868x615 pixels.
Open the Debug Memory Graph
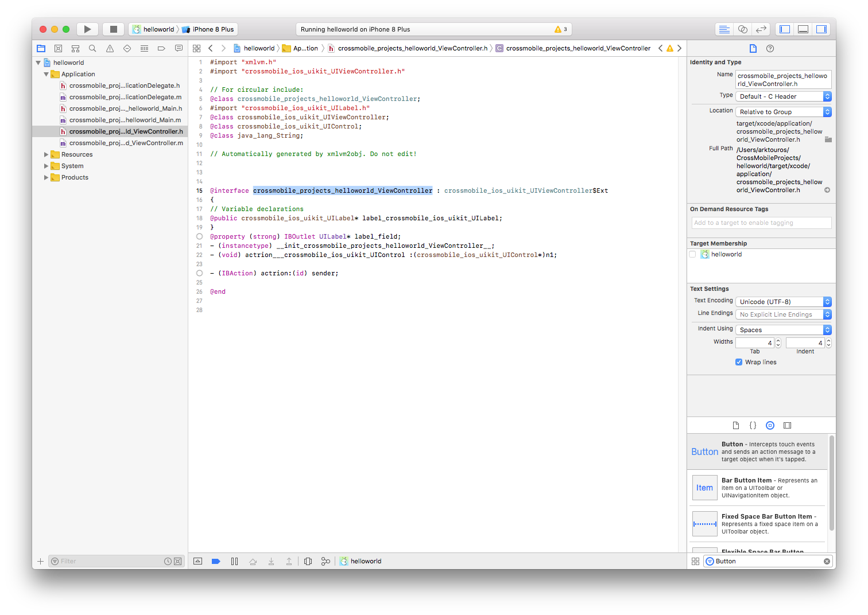click(325, 561)
